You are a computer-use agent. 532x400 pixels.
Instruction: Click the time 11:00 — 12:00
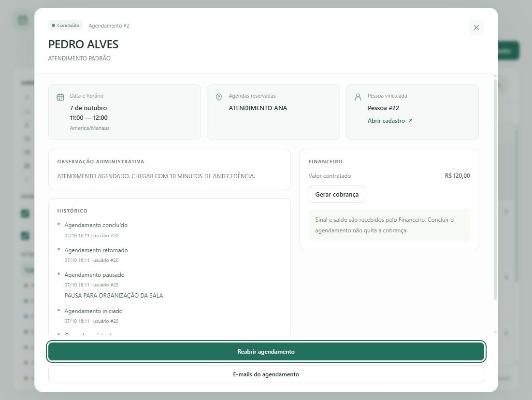pos(88,118)
